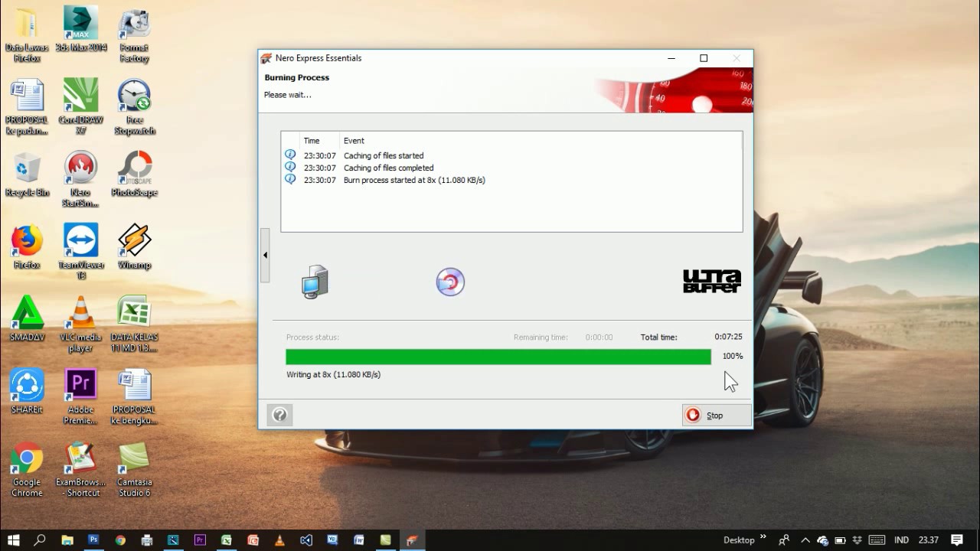Select the Google Chrome desktop shortcut
Image resolution: width=980 pixels, height=551 pixels.
click(27, 469)
